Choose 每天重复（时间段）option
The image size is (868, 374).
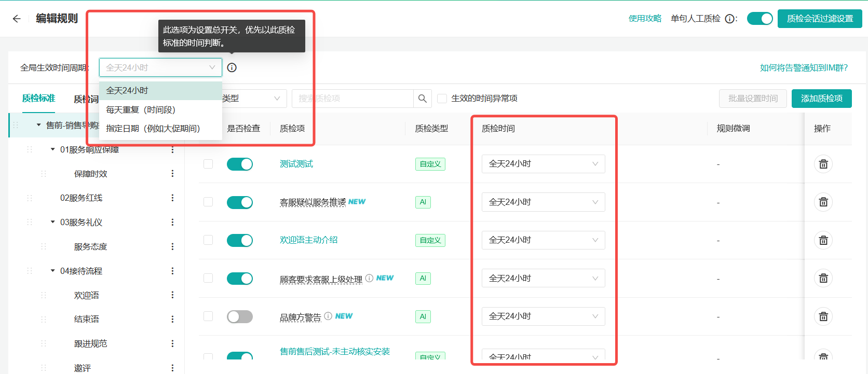(x=160, y=110)
